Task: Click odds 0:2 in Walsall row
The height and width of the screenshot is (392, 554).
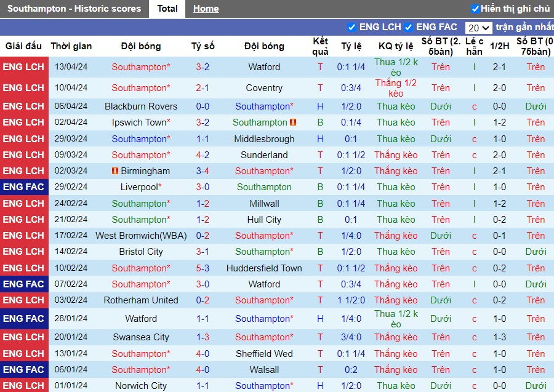Action: [351, 370]
